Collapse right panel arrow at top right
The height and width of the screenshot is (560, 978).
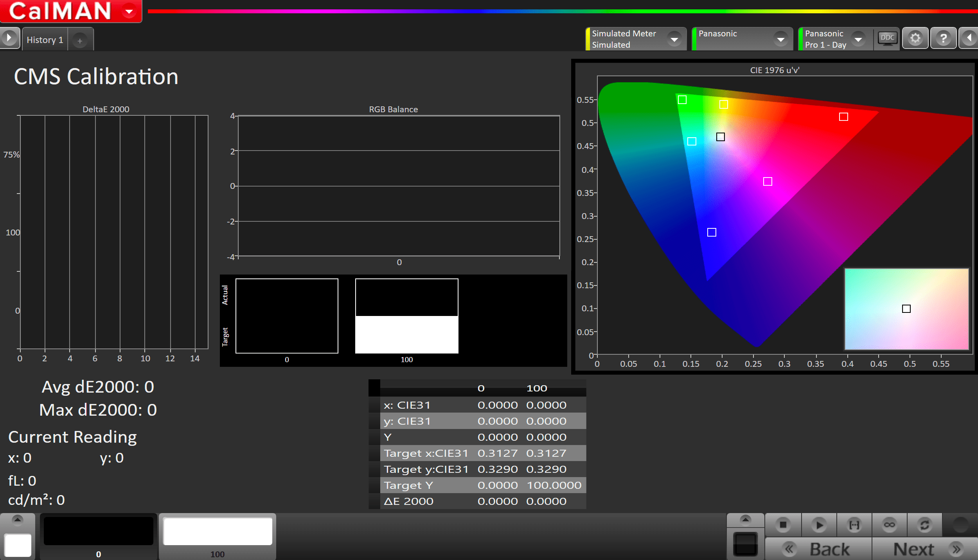tap(969, 38)
